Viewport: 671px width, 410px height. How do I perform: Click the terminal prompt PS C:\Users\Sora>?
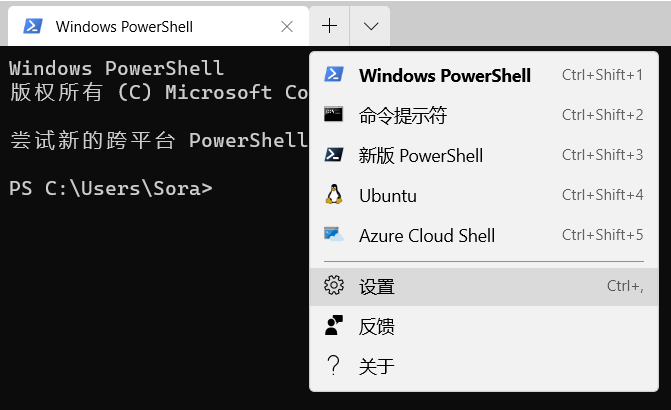point(110,187)
